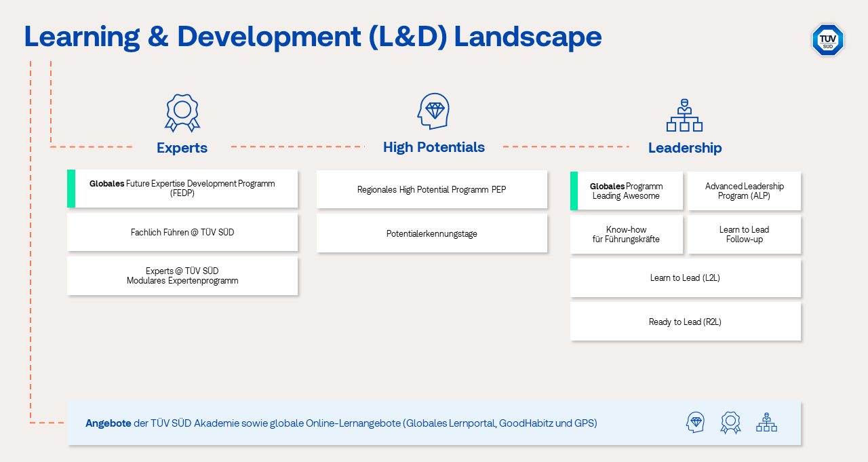
Task: Click the TÜV SÜD logo
Action: click(827, 40)
